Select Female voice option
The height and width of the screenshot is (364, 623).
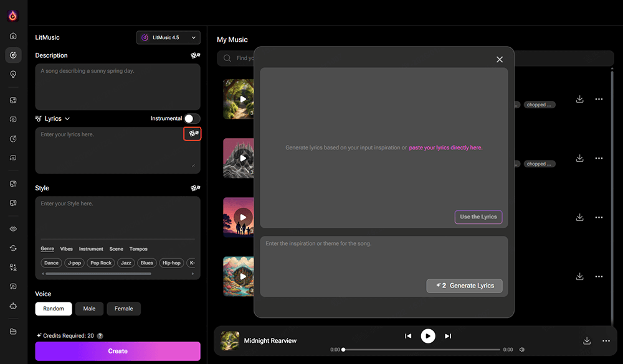click(x=123, y=309)
